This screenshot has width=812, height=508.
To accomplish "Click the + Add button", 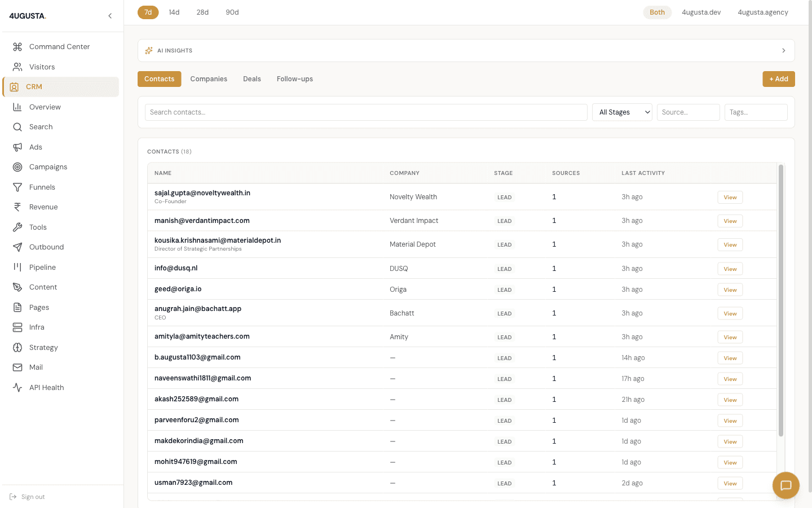I will (x=779, y=79).
